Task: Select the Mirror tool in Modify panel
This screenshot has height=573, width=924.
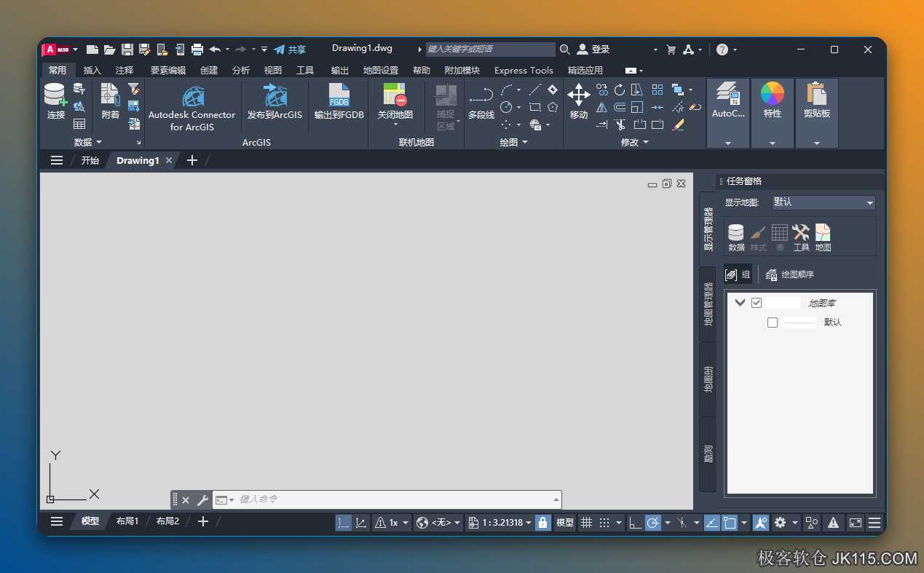Action: tap(602, 107)
